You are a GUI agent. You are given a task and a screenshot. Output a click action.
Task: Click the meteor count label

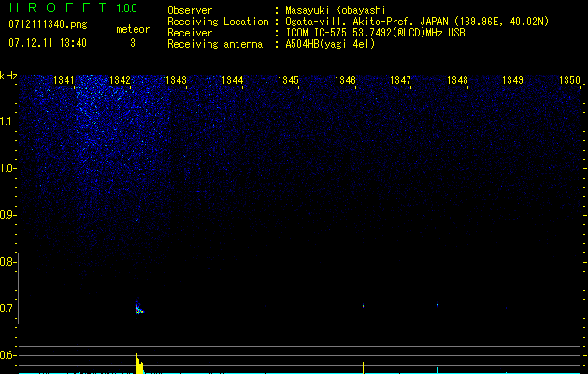133,29
